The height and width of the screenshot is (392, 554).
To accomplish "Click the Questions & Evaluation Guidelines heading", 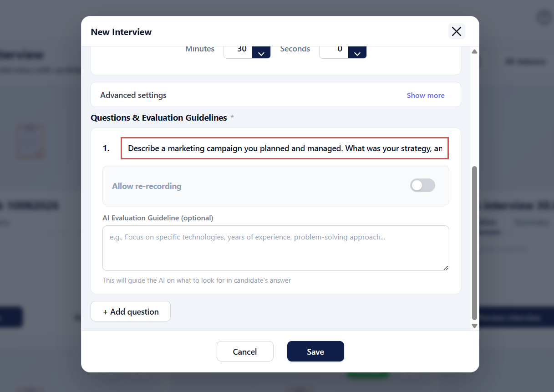I will (x=159, y=117).
